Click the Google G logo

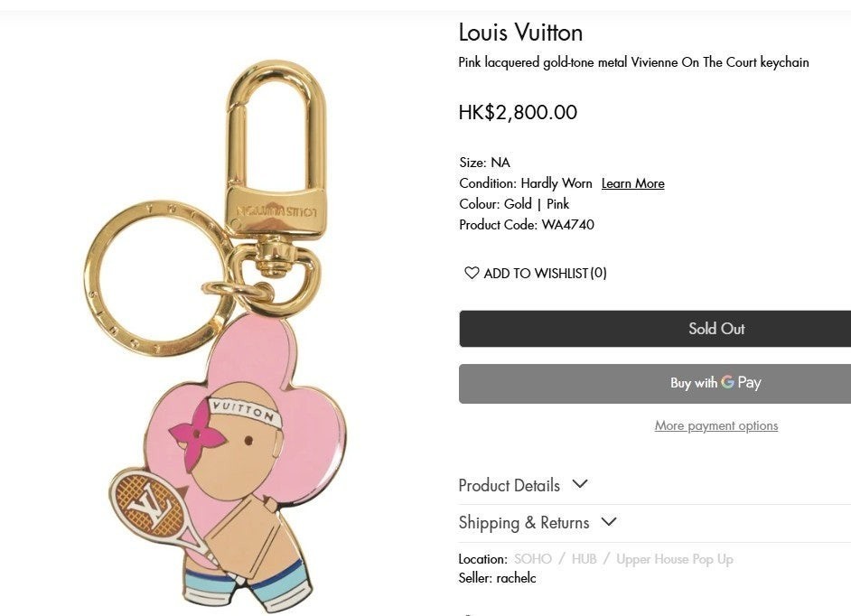tap(727, 382)
